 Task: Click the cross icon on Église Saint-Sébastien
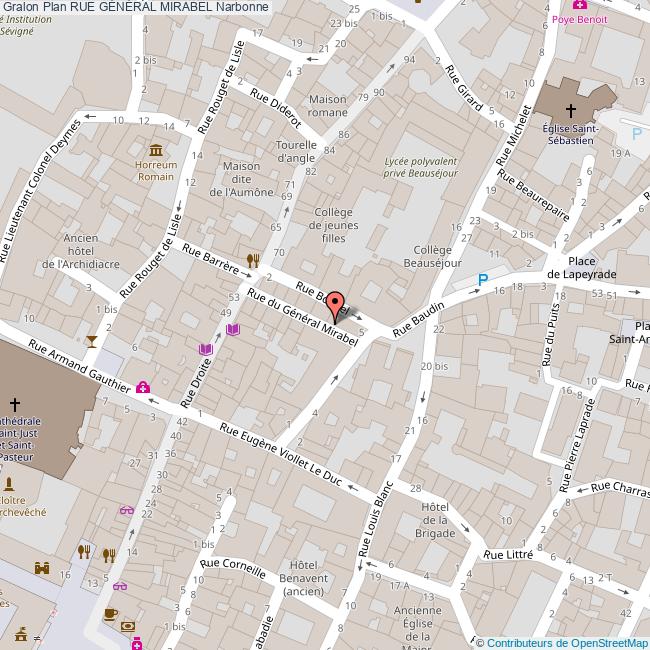pyautogui.click(x=572, y=111)
